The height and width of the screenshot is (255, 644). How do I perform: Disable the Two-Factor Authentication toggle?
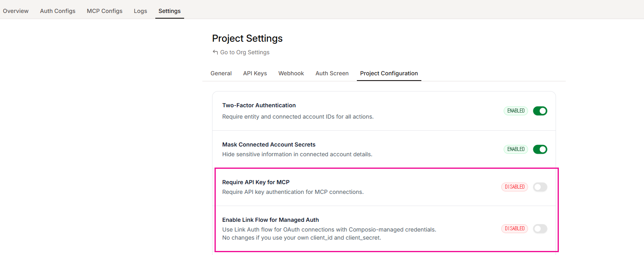[x=540, y=111]
